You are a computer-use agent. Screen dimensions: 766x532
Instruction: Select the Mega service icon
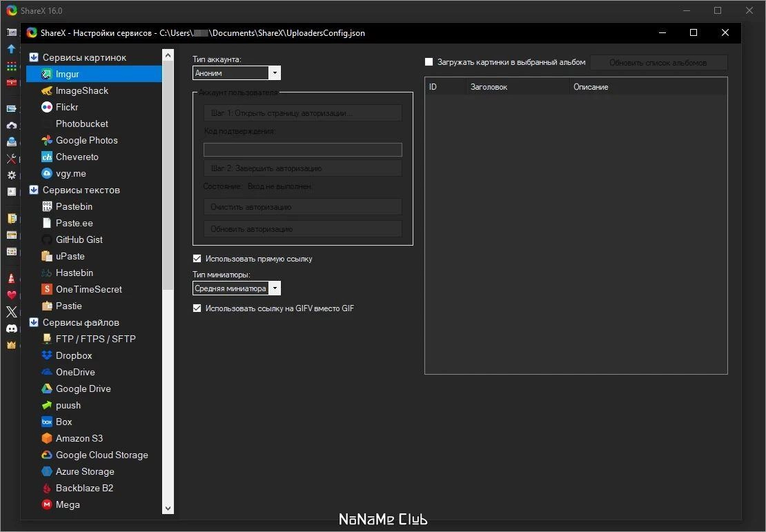47,504
